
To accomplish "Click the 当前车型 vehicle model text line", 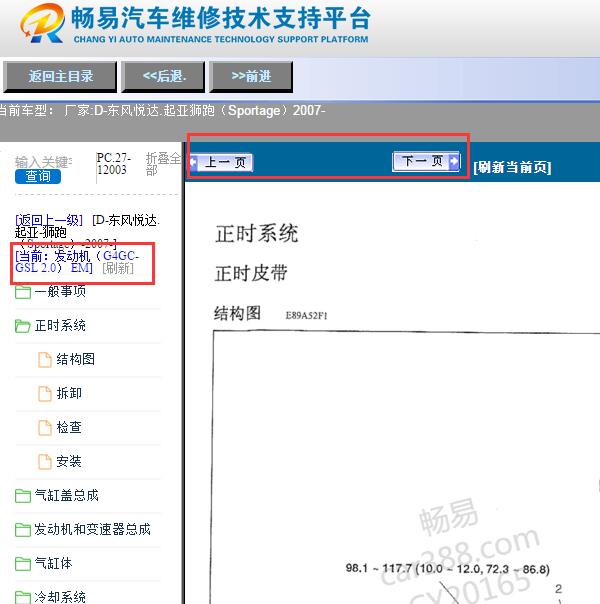I will pyautogui.click(x=162, y=111).
